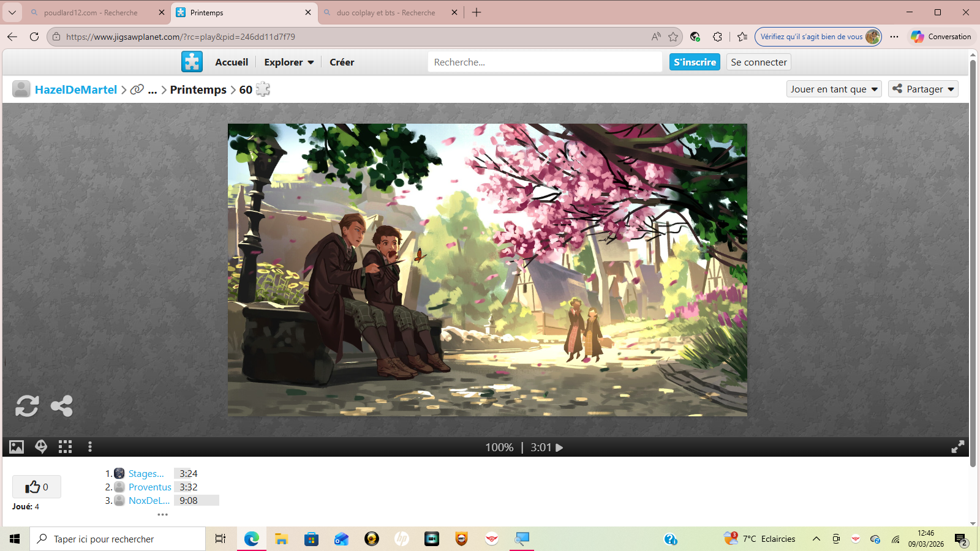Click the puzzle piece icon beside 60
The image size is (980, 551).
click(263, 89)
